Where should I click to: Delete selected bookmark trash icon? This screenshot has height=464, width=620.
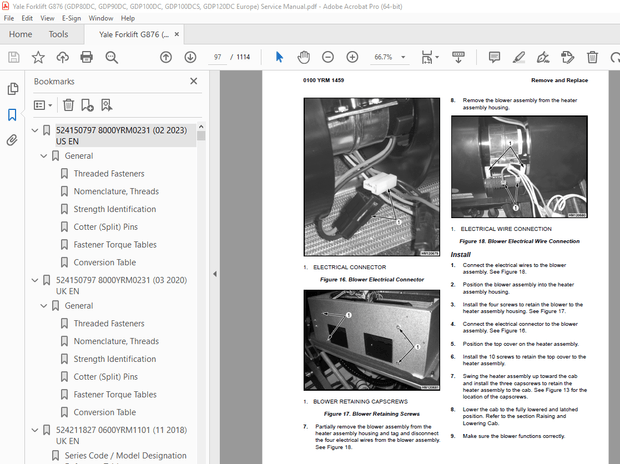pyautogui.click(x=68, y=105)
